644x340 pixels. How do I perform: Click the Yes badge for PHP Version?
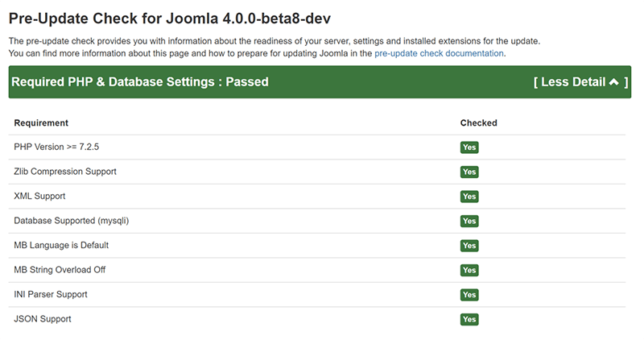469,147
